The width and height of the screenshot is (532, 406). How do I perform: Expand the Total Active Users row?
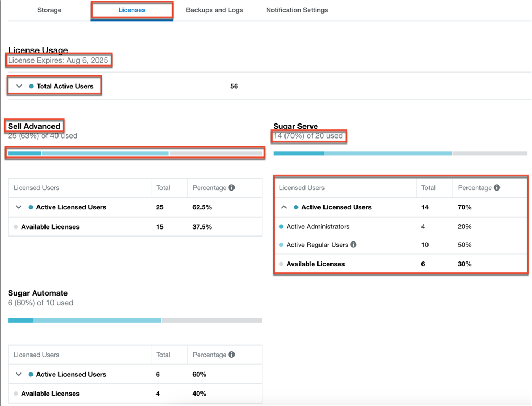pyautogui.click(x=19, y=86)
